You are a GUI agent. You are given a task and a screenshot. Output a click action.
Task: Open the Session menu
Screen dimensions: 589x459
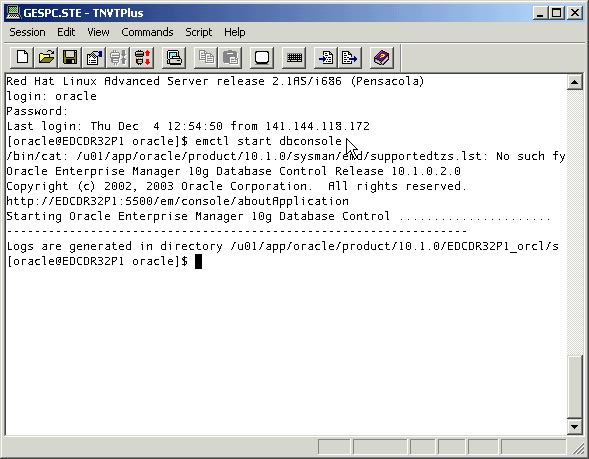tap(27, 32)
